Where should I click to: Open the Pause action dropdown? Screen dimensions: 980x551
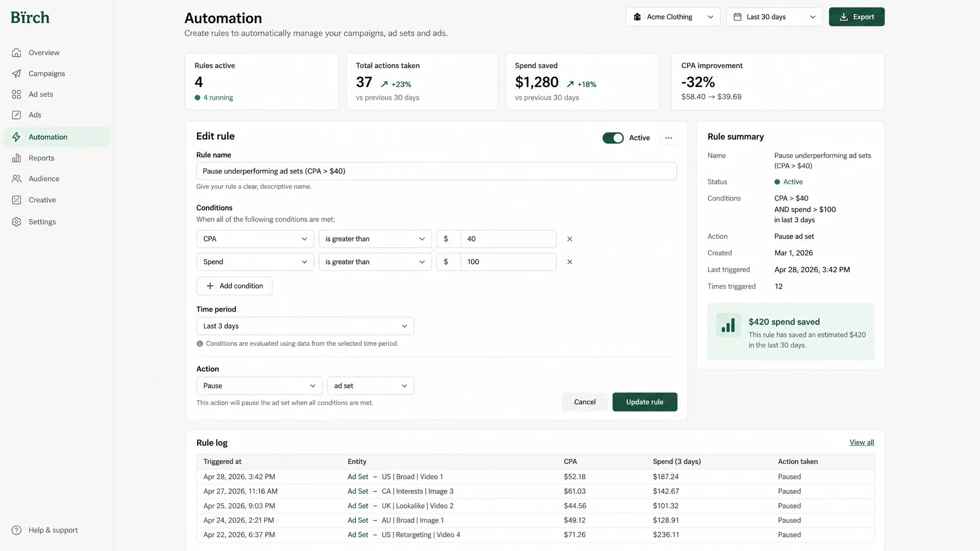pos(259,386)
